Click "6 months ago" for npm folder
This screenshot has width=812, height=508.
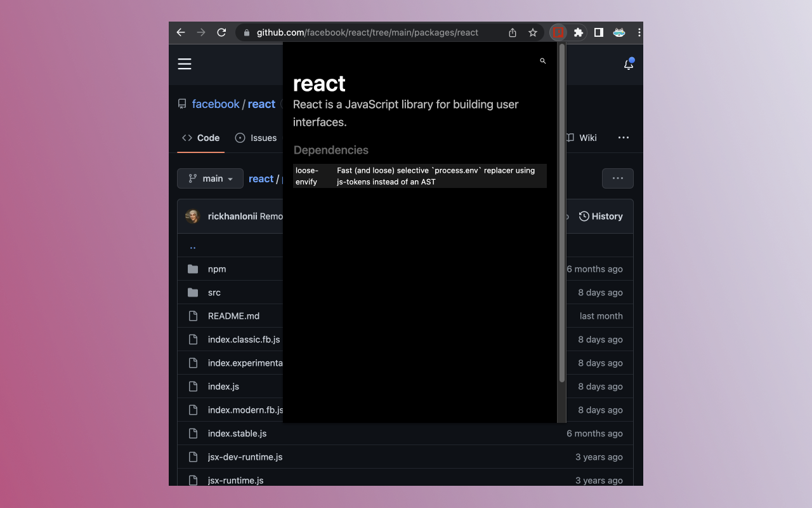[x=595, y=269]
